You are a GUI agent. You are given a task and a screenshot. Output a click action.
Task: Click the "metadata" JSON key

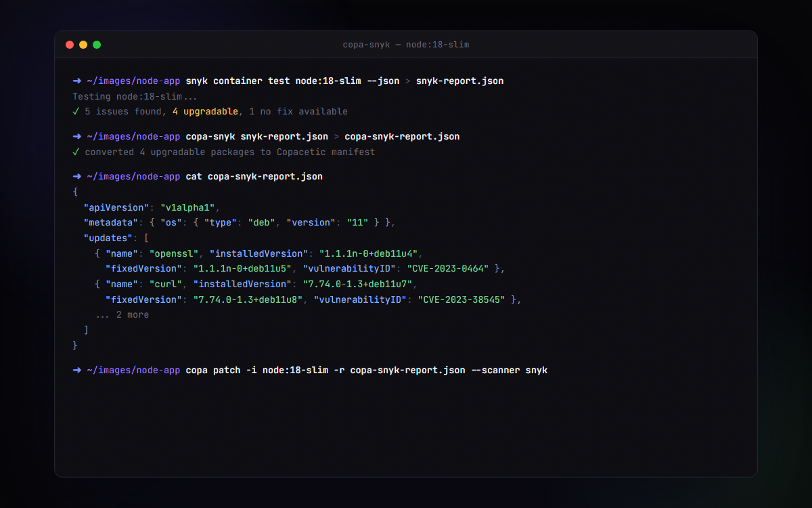pyautogui.click(x=110, y=223)
